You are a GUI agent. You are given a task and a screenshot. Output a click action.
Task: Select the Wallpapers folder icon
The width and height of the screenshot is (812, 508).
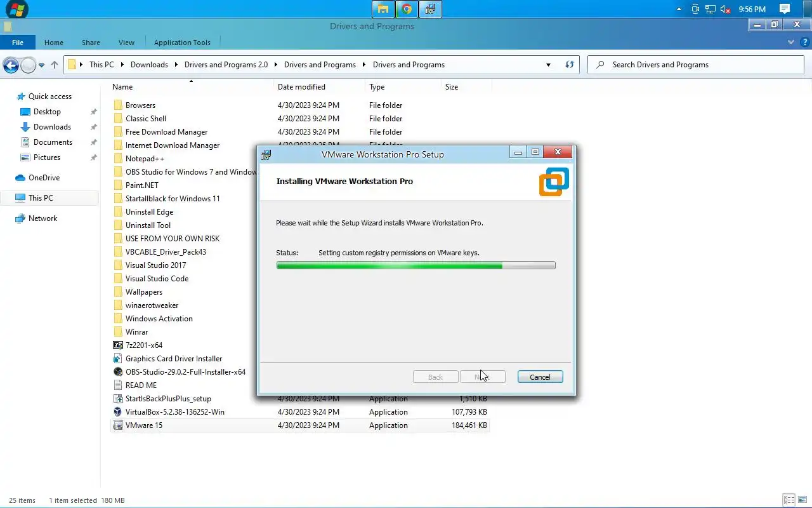[x=118, y=292]
